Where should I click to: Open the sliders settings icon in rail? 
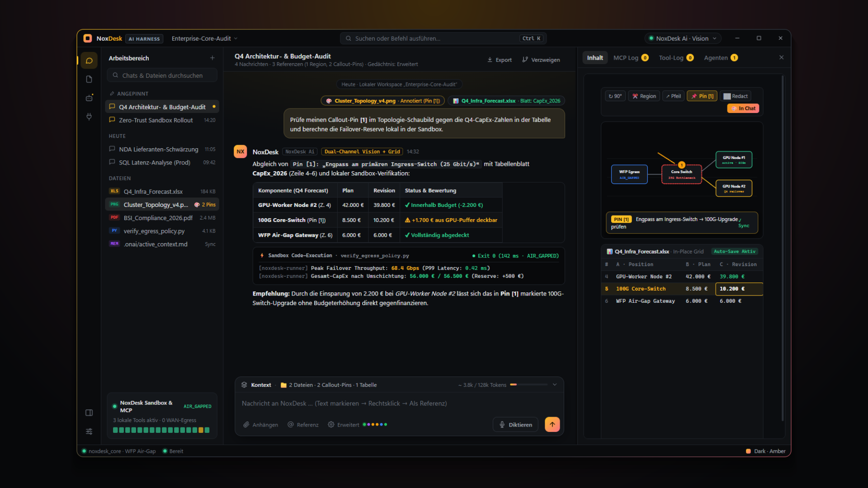[89, 432]
